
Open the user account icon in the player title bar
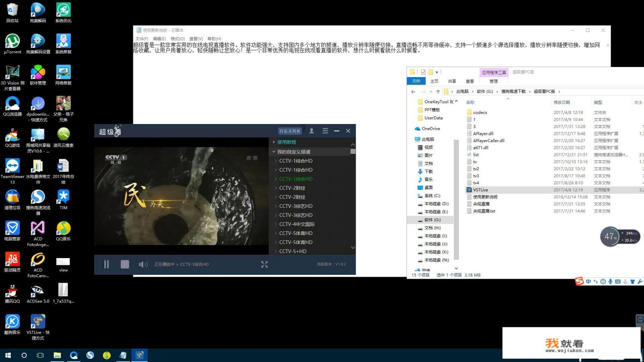[x=312, y=131]
